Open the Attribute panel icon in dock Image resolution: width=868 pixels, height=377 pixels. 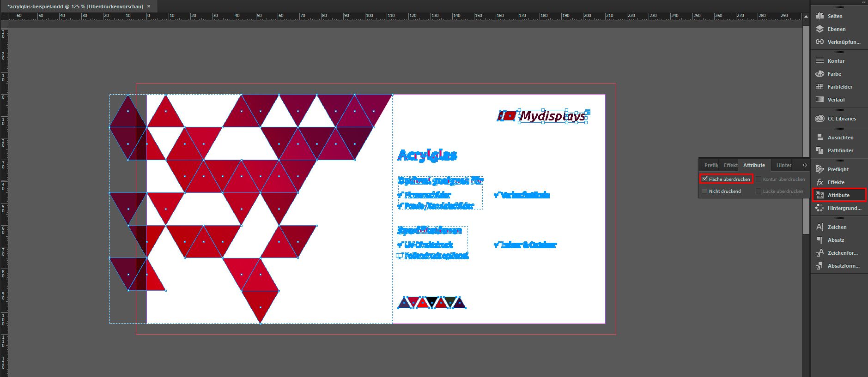click(x=819, y=195)
